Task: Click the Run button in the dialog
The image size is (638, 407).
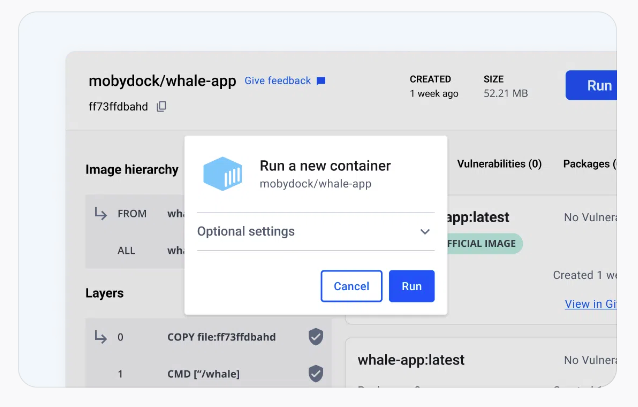Action: [x=411, y=286]
